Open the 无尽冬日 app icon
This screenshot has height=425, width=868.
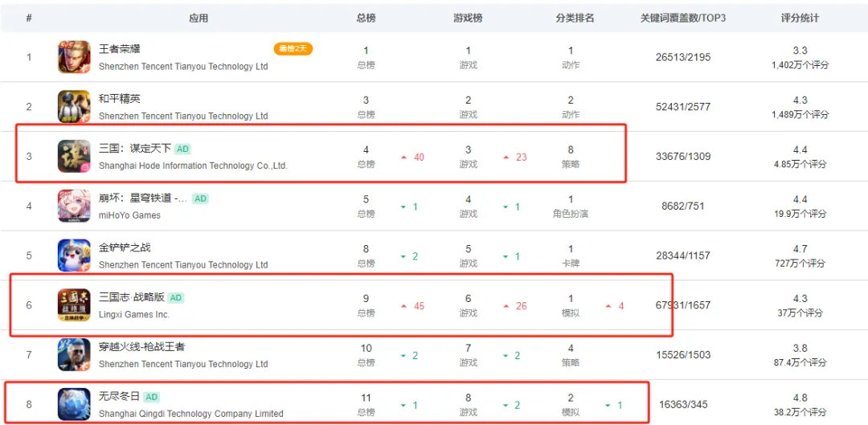(74, 404)
